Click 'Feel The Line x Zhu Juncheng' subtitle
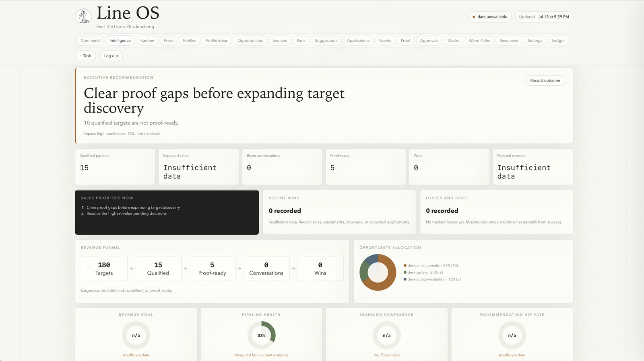Screen dimensions: 644x361 (125, 27)
